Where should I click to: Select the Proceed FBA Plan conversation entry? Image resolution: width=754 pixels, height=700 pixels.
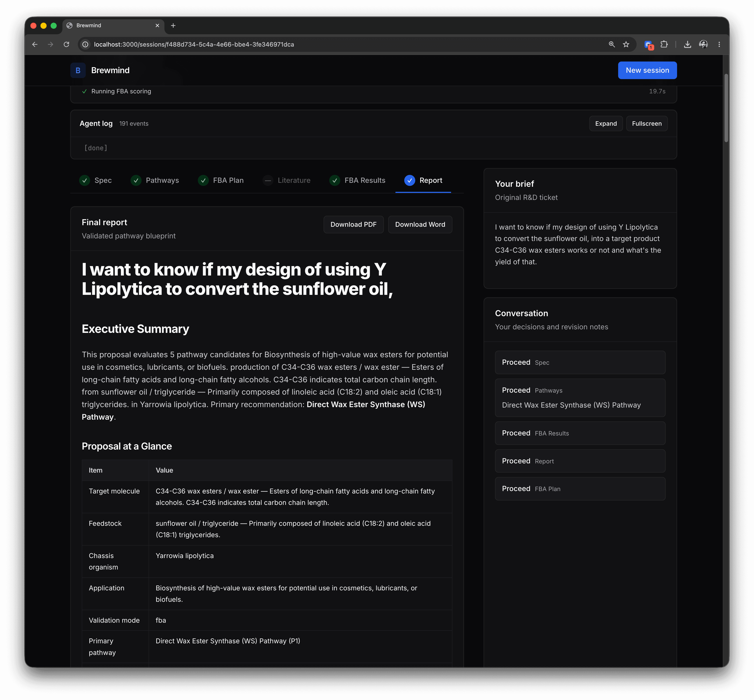(x=580, y=489)
